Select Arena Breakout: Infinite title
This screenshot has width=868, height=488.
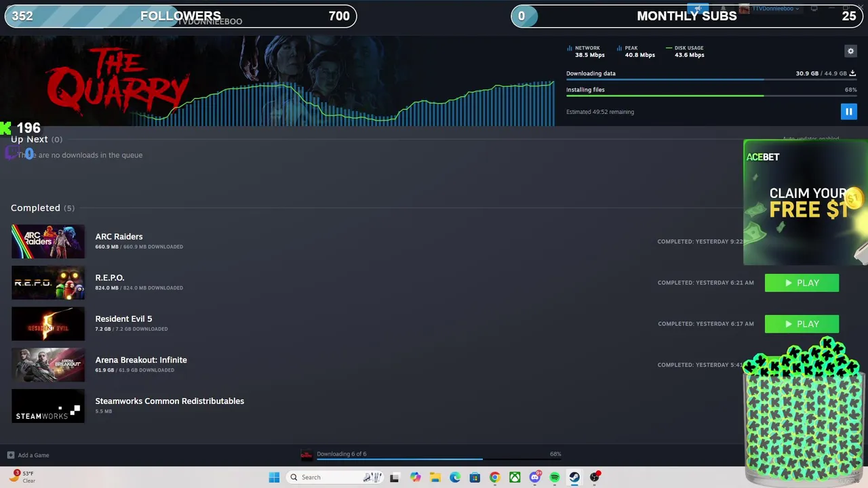click(x=141, y=360)
